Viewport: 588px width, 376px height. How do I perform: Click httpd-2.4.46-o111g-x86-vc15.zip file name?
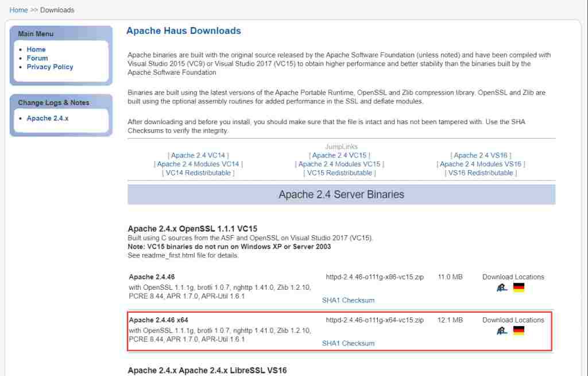click(x=374, y=277)
